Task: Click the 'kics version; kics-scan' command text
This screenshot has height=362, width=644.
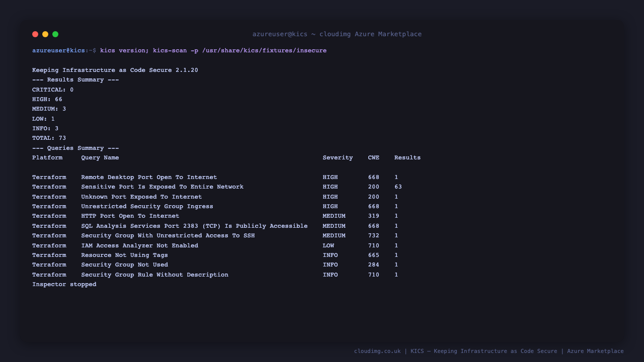Action: tap(143, 51)
